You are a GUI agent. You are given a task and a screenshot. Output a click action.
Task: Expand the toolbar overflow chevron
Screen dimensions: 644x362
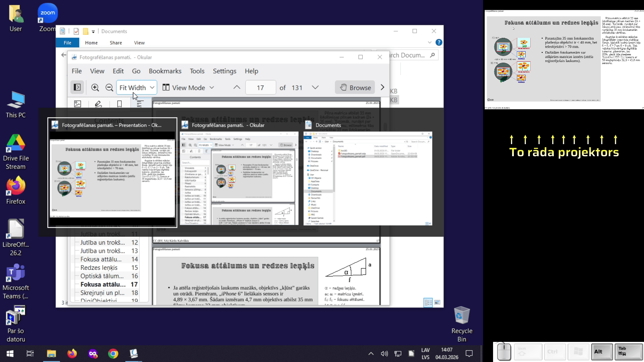pos(382,87)
